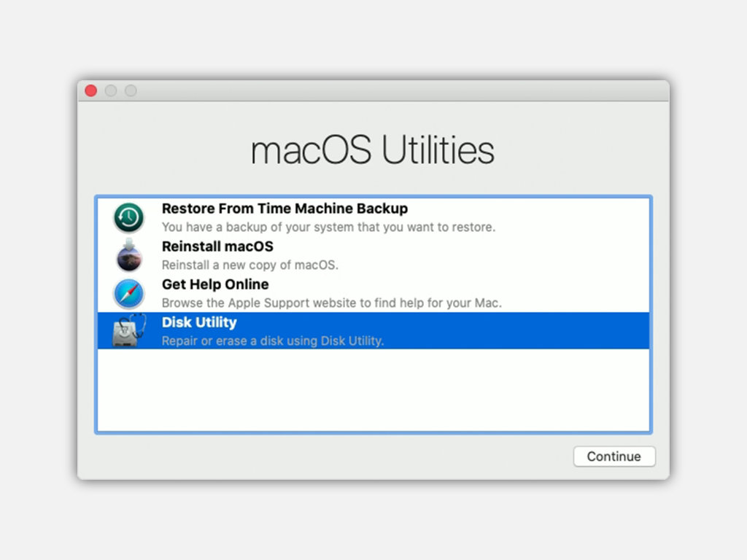Screen dimensions: 747x560
Task: Click 'Repair or erase a disk' description
Action: [x=273, y=341]
